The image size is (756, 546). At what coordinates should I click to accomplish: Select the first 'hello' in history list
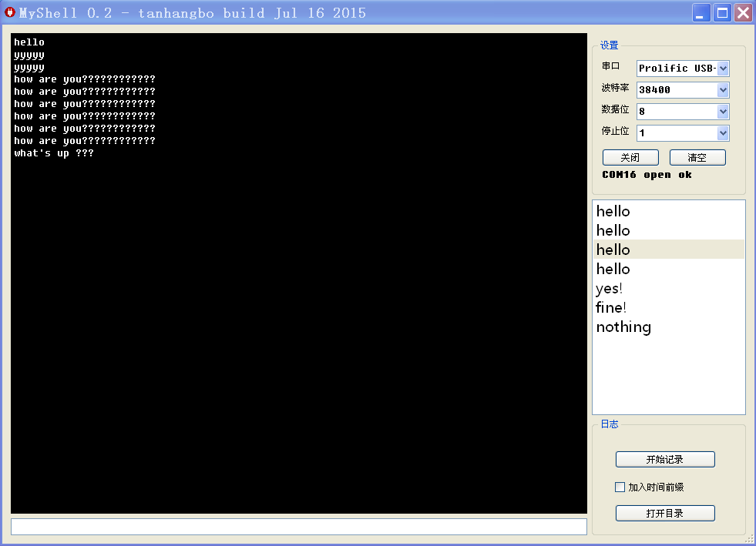click(x=669, y=211)
